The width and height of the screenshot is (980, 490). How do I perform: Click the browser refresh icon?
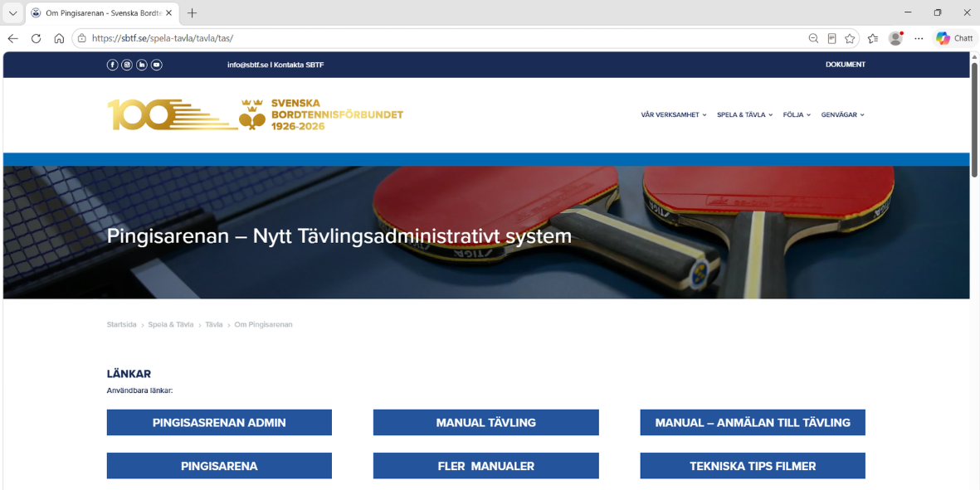(37, 38)
